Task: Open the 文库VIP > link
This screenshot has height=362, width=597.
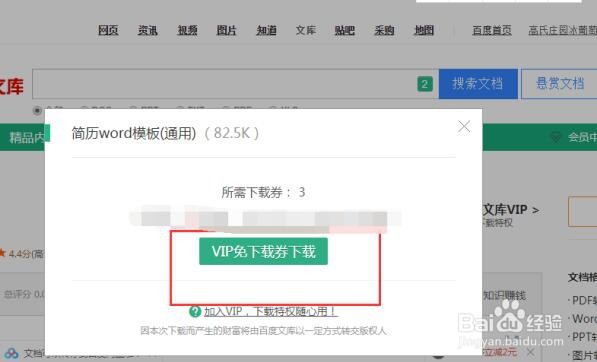Action: point(511,210)
